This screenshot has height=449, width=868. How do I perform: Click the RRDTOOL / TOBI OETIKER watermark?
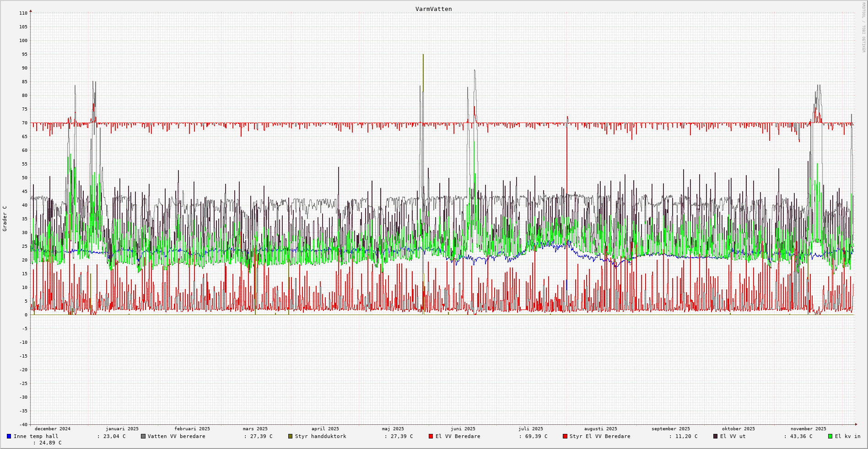pos(863,27)
